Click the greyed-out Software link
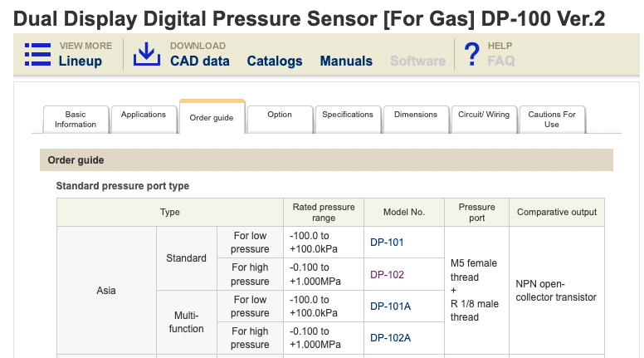This screenshot has height=358, width=644. click(x=417, y=61)
